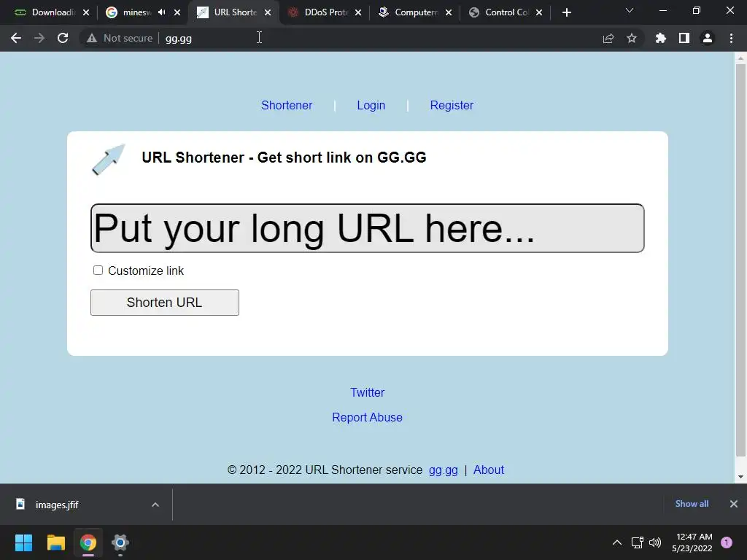Bookmark this page with the star

(632, 38)
